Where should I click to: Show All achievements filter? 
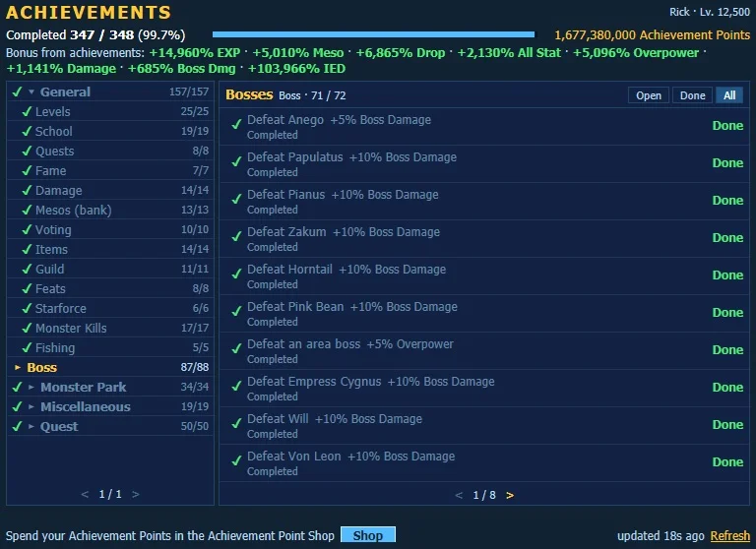pos(729,95)
